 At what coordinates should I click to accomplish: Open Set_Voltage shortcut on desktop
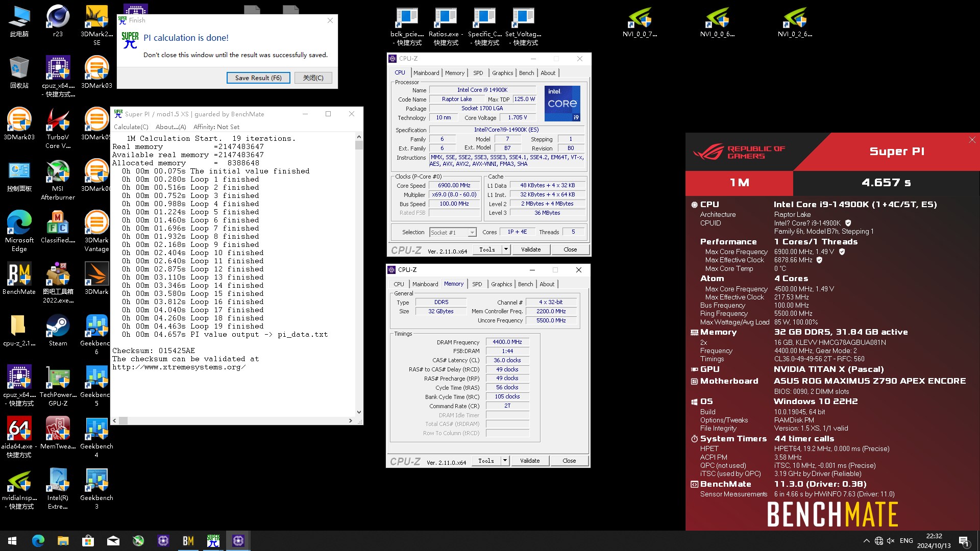(x=523, y=27)
